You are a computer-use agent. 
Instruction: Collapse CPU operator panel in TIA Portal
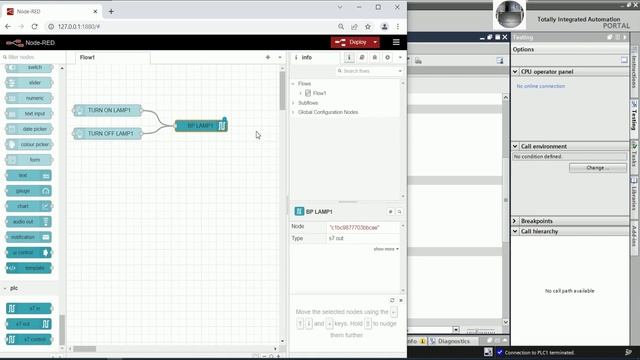(x=515, y=72)
